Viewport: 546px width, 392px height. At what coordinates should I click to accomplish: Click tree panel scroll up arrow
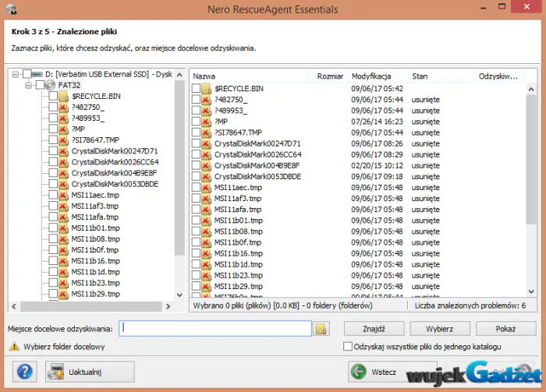[179, 75]
